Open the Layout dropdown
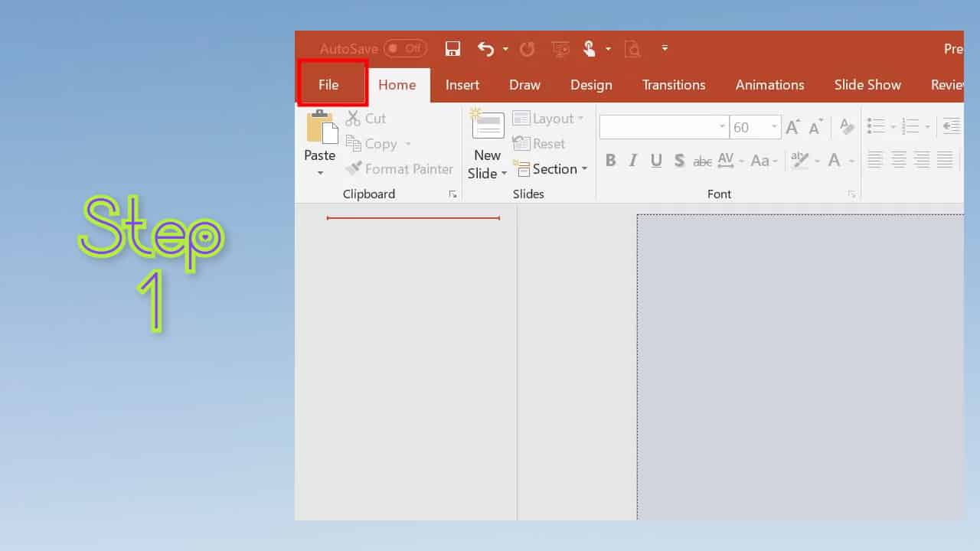980x551 pixels. [548, 119]
